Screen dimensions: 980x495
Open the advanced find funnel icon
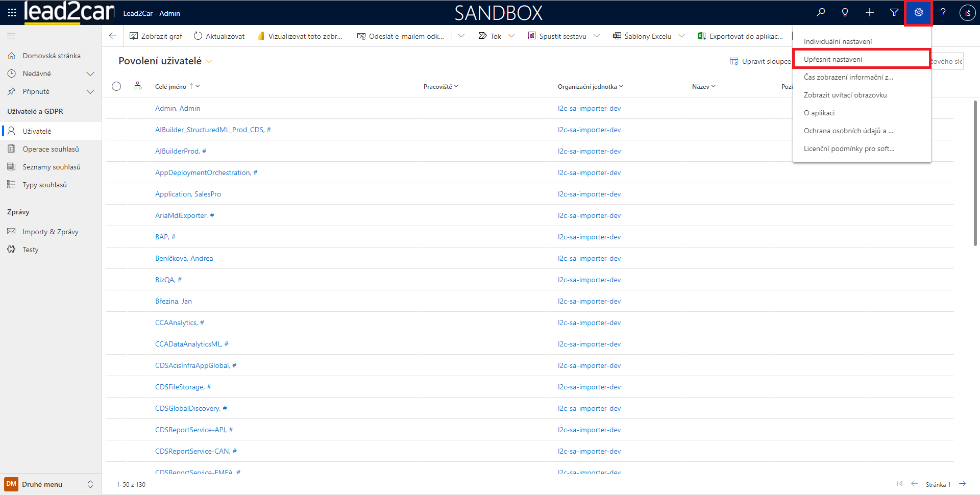(x=894, y=13)
